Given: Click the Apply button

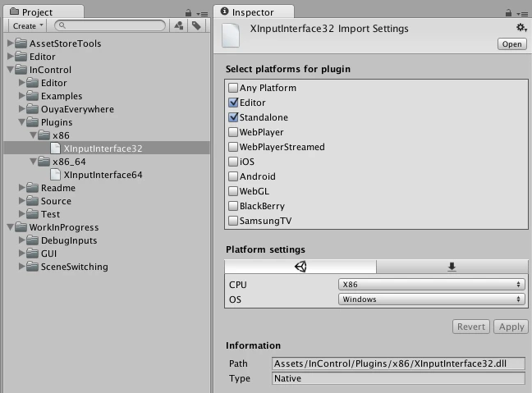Looking at the screenshot, I should pyautogui.click(x=511, y=327).
